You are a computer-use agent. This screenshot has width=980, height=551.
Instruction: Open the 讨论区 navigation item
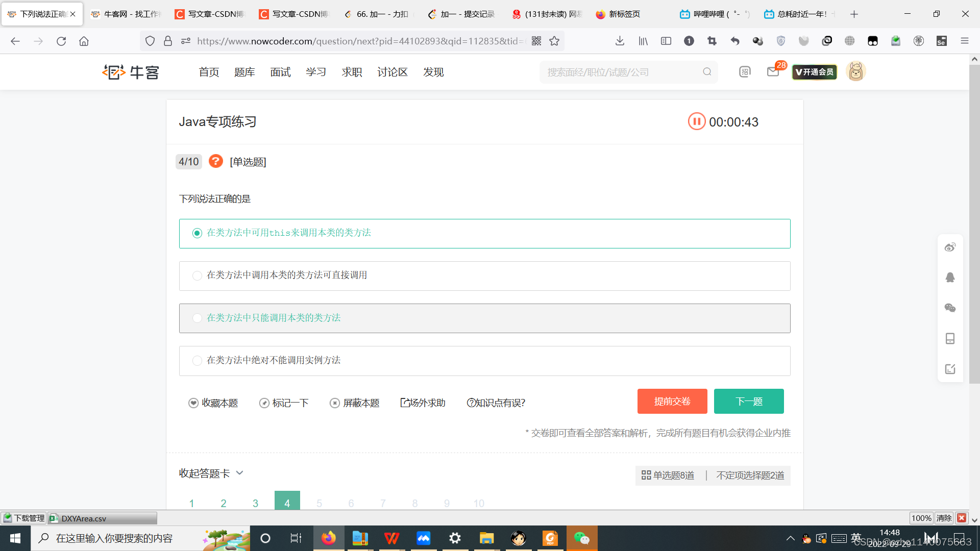393,72
